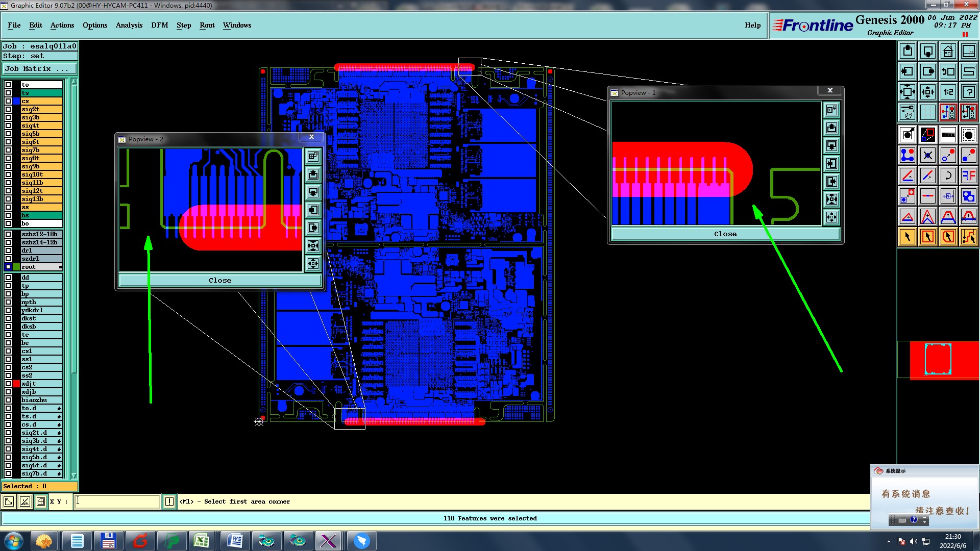Toggle the grid display icon
Screen dimensions: 980x551
pos(927,112)
